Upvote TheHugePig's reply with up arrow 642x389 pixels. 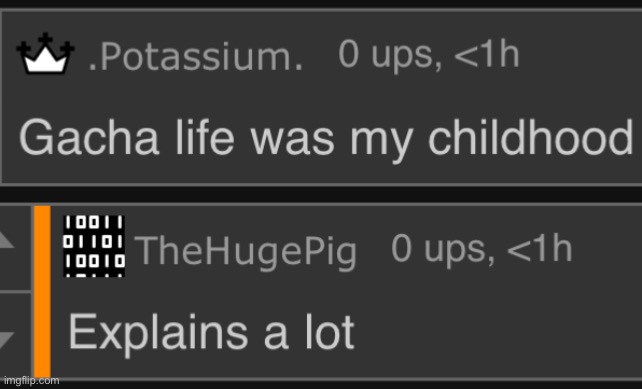coord(7,241)
